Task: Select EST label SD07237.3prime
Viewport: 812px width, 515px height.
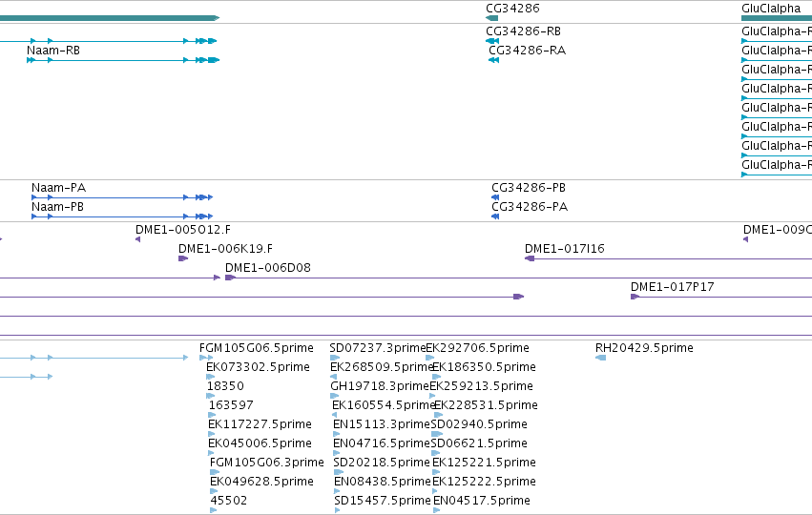Action: click(x=378, y=348)
